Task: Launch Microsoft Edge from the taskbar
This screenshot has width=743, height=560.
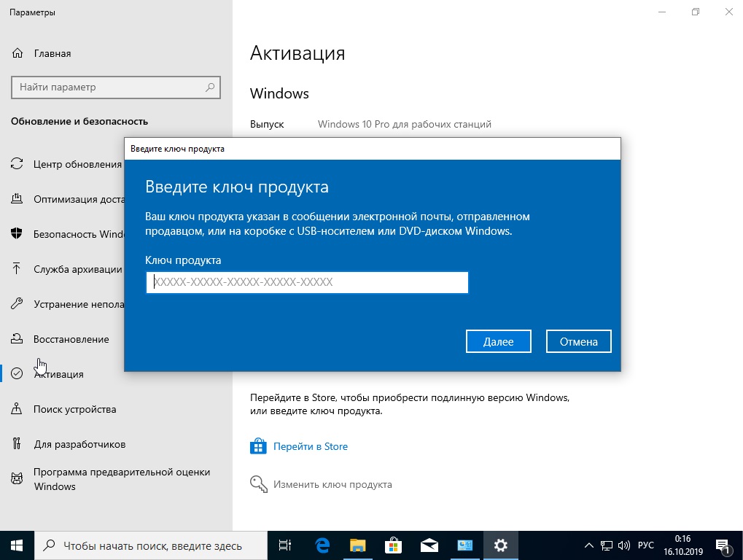Action: tap(323, 546)
